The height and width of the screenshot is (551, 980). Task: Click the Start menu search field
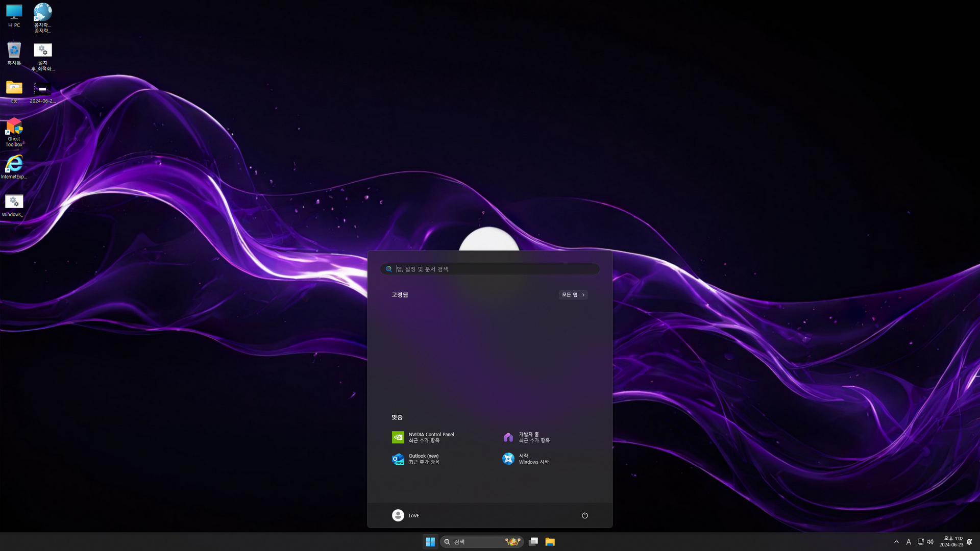tap(490, 269)
